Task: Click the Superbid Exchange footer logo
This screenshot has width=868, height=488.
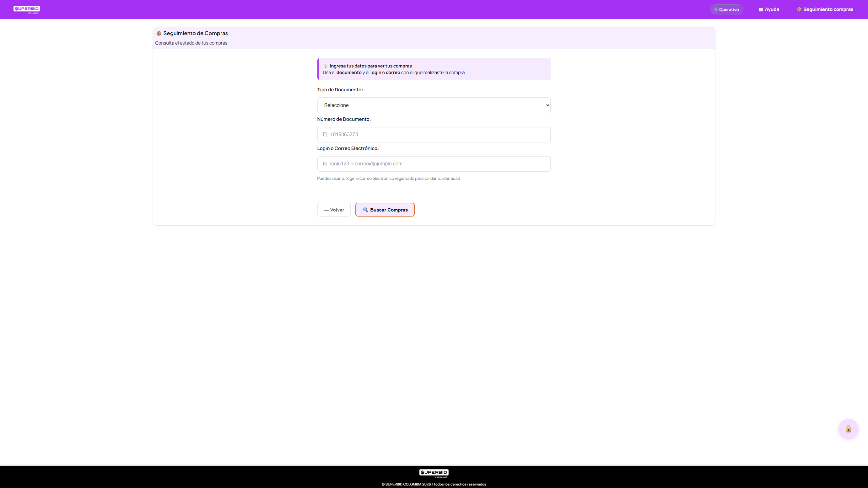Action: tap(434, 473)
